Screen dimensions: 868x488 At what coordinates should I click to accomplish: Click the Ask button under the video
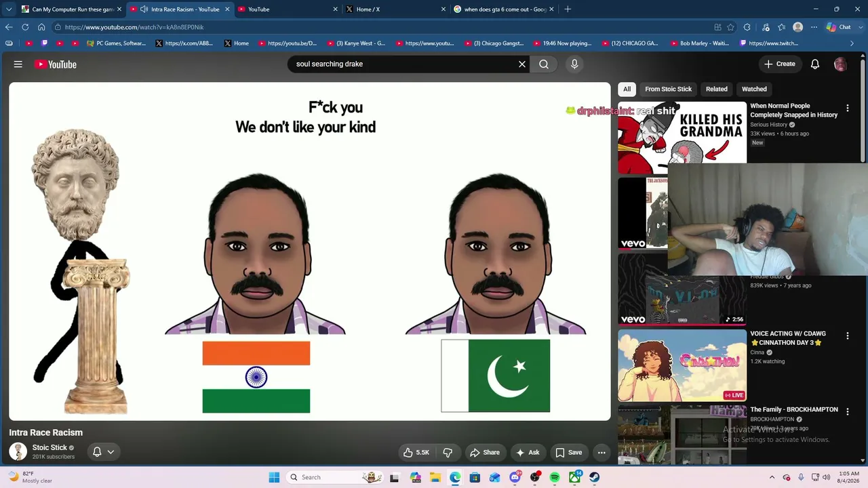(x=528, y=452)
